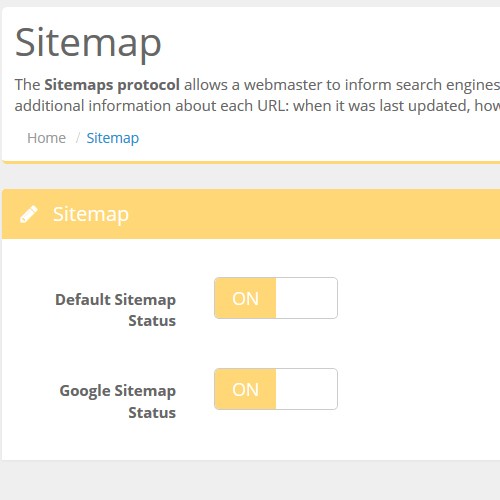Go to Home via the breadcrumb
Image resolution: width=500 pixels, height=500 pixels.
coord(46,138)
